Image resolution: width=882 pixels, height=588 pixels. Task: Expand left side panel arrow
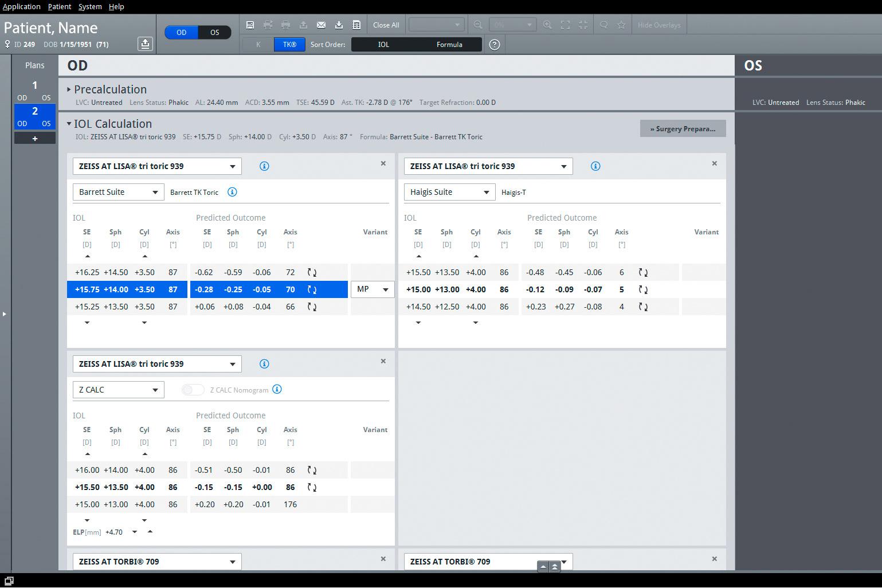[5, 313]
